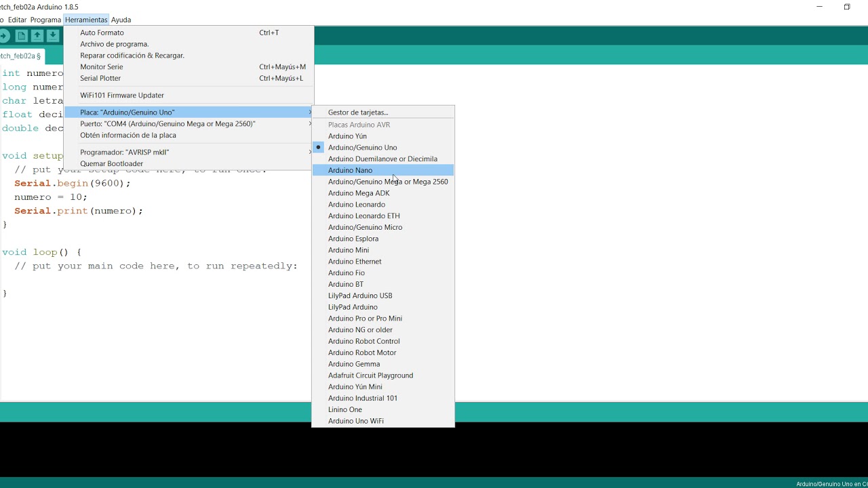Choose Arduino Robot Motor

coord(383,352)
